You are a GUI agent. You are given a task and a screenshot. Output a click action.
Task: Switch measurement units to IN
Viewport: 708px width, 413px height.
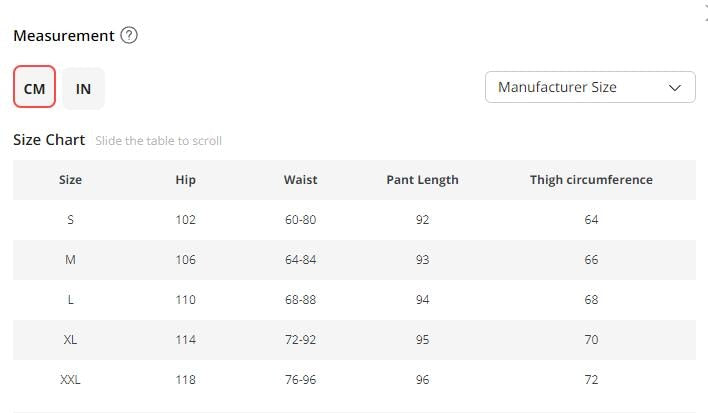pos(83,88)
